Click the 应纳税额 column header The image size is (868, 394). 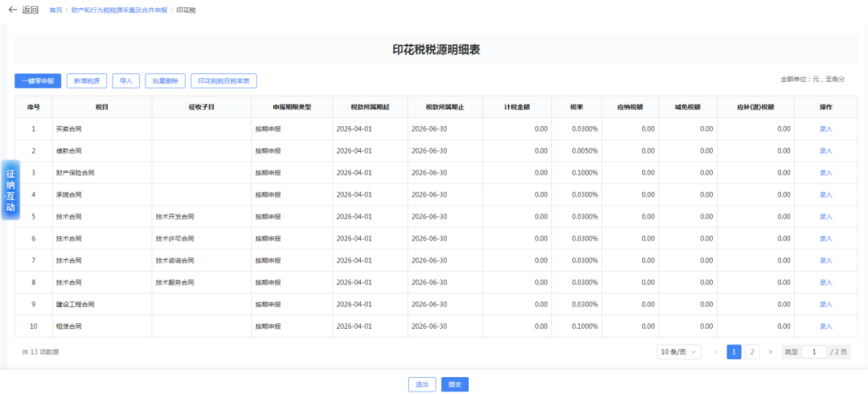[x=630, y=107]
